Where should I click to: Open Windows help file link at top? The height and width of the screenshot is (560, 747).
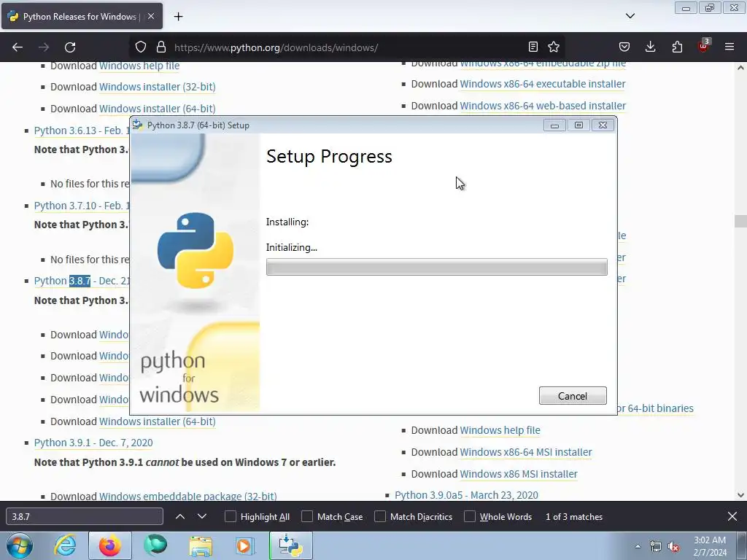coord(139,66)
